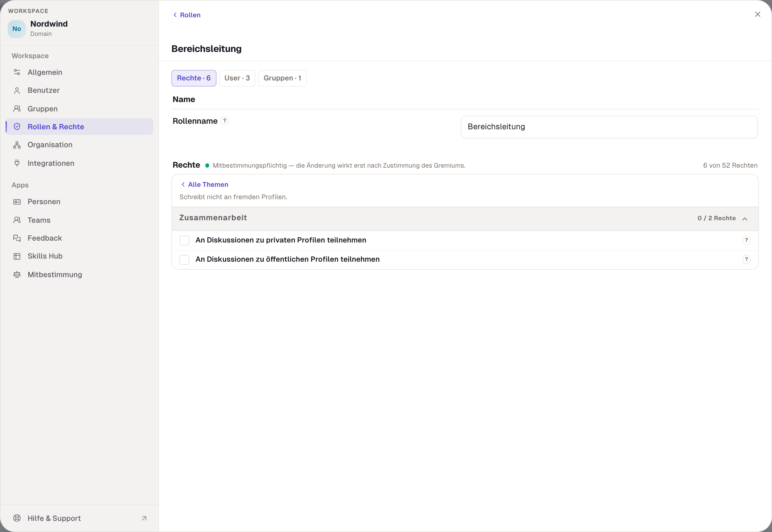This screenshot has height=532, width=772.
Task: Click Schreibt nicht an fremden Profilen description
Action: click(x=233, y=197)
